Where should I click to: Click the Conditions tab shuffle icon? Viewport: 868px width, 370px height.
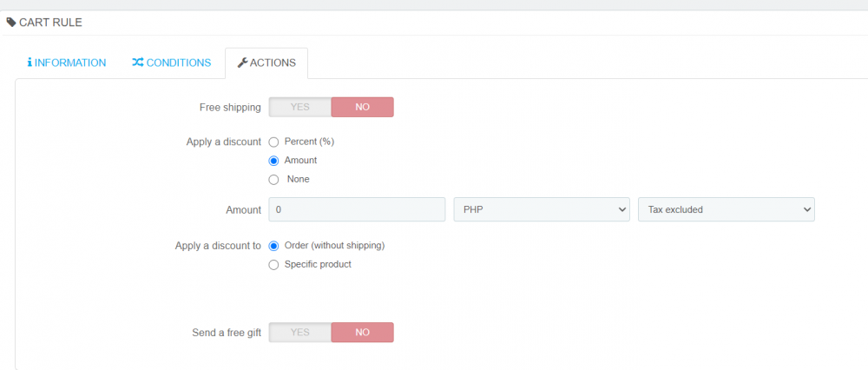pos(138,63)
